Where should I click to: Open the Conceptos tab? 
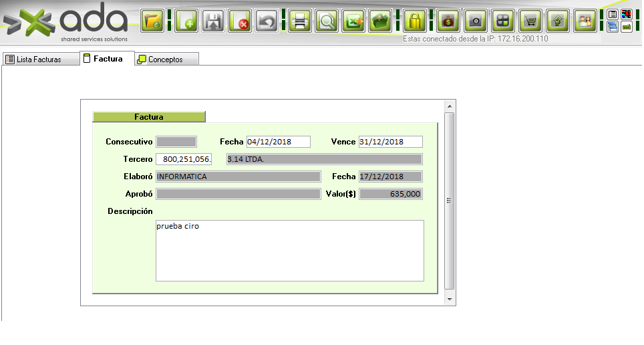167,60
